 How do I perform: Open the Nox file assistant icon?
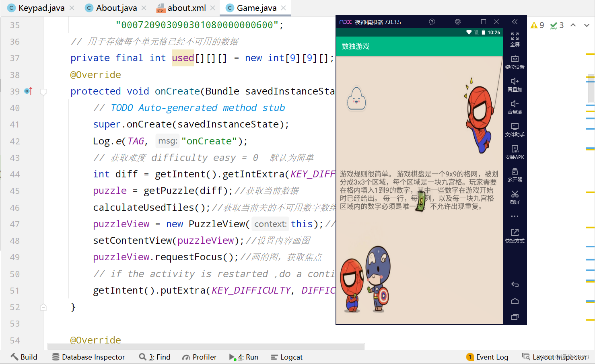point(515,130)
